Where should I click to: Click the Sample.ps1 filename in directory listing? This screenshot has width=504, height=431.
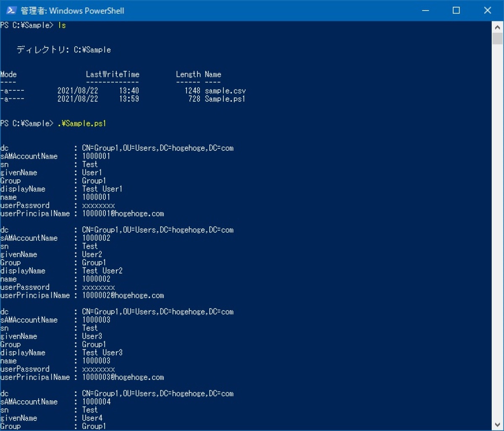224,99
